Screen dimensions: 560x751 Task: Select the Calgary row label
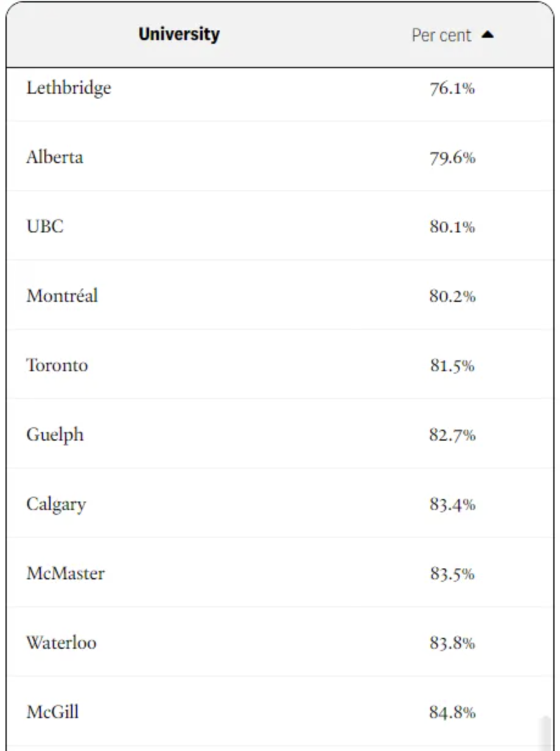pos(56,505)
